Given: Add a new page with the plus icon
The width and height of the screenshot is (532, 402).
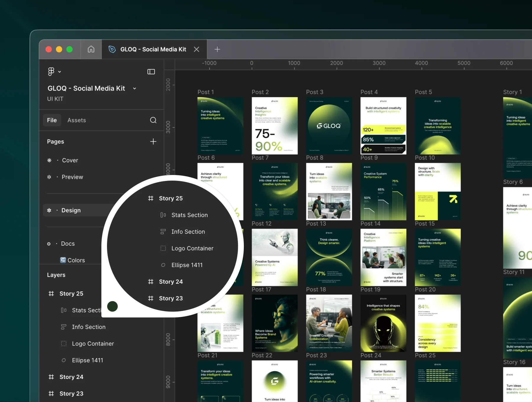Looking at the screenshot, I should [153, 142].
